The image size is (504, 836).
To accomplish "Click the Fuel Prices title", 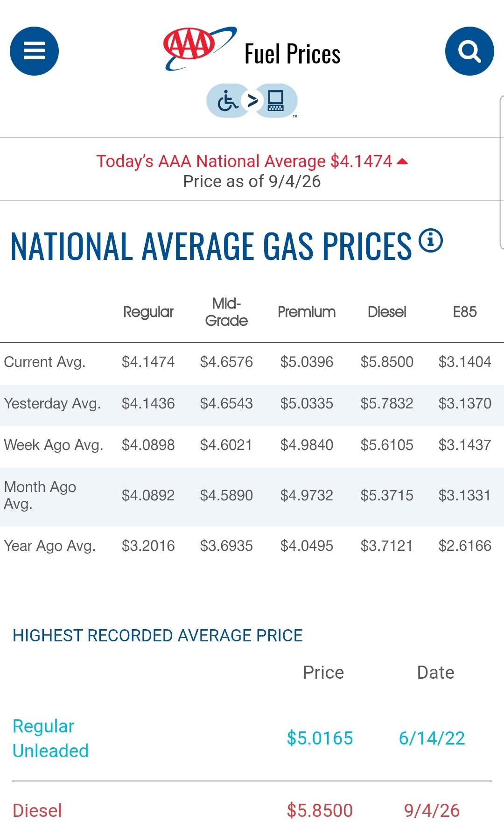I will click(x=293, y=54).
